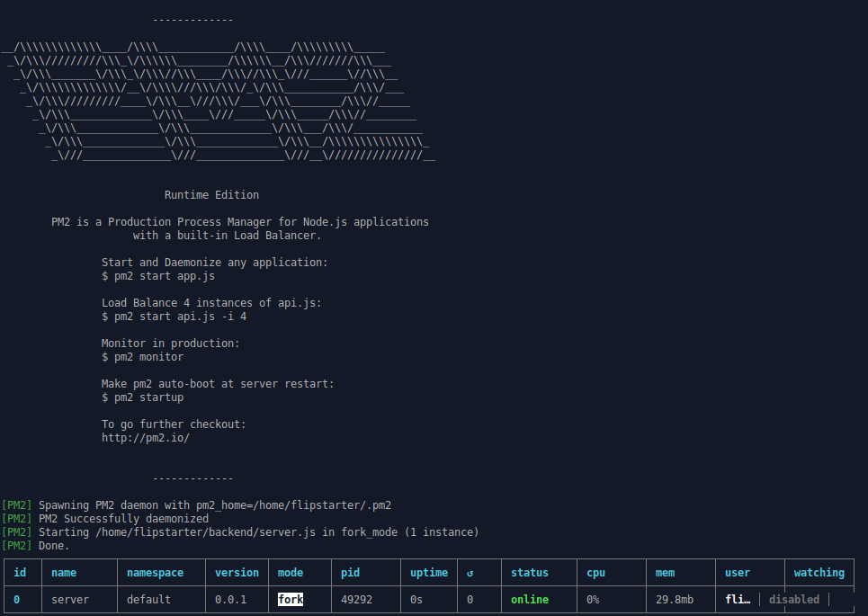Click the restart-count ↺ column header
The height and width of the screenshot is (616, 868).
pyautogui.click(x=470, y=574)
